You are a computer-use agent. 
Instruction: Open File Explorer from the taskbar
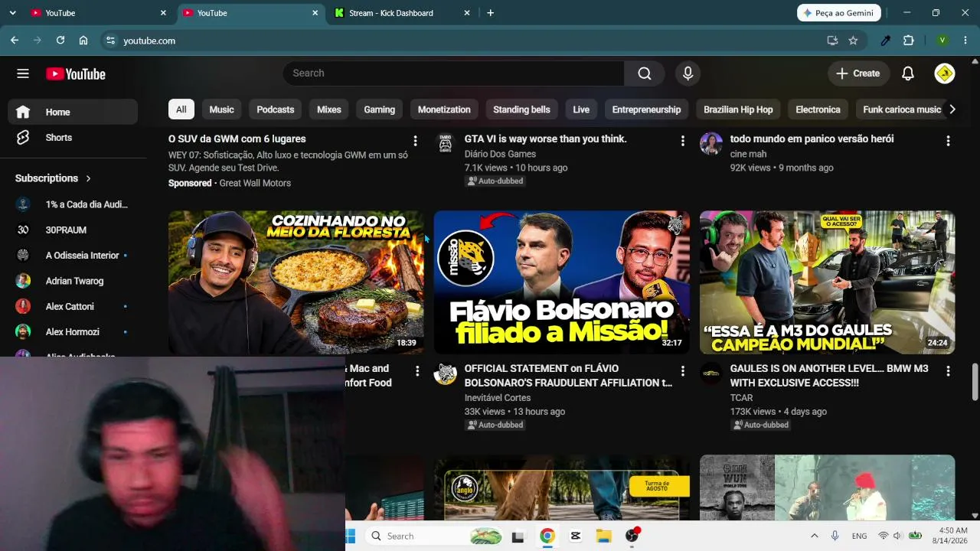604,536
